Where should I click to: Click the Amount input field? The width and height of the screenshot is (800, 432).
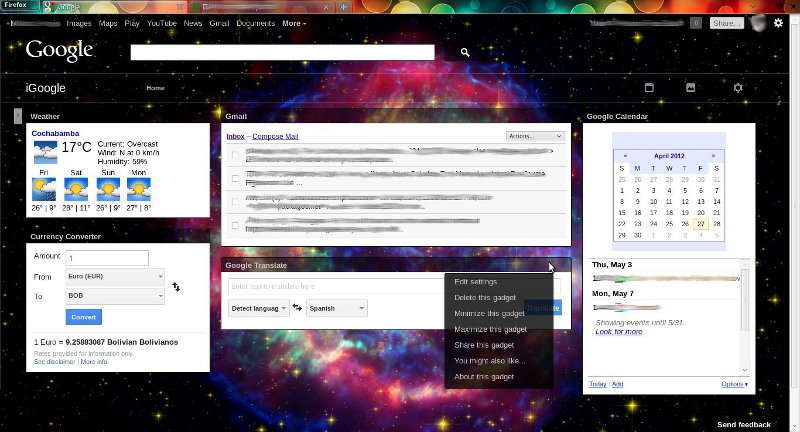pos(107,258)
